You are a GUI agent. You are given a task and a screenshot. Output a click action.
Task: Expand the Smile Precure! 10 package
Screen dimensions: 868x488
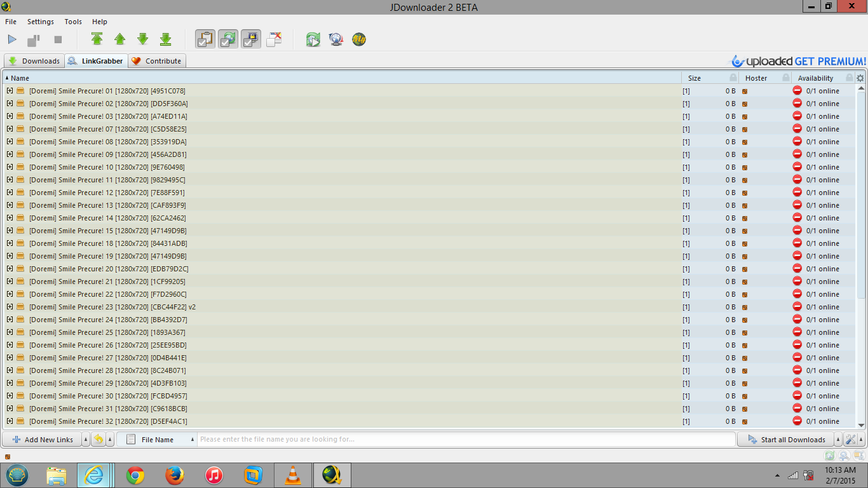click(10, 167)
